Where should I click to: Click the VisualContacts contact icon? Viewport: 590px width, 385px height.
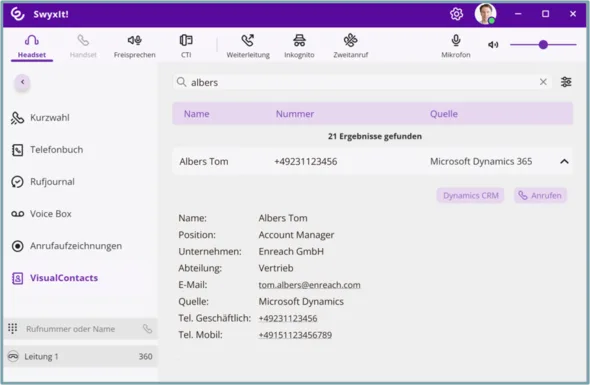[x=17, y=278]
